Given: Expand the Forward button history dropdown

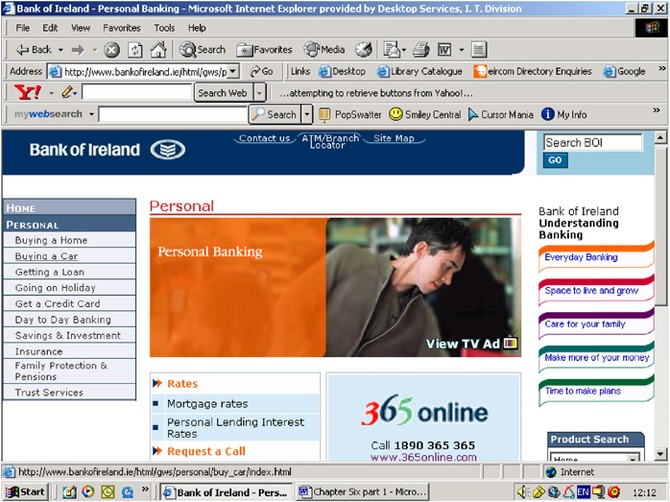Looking at the screenshot, I should (x=95, y=50).
